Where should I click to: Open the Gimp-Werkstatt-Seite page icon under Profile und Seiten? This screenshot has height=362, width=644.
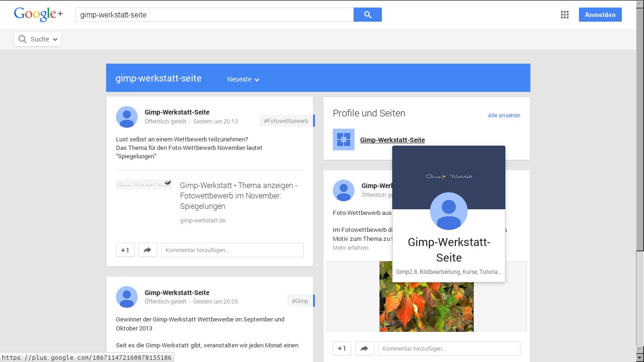click(344, 140)
